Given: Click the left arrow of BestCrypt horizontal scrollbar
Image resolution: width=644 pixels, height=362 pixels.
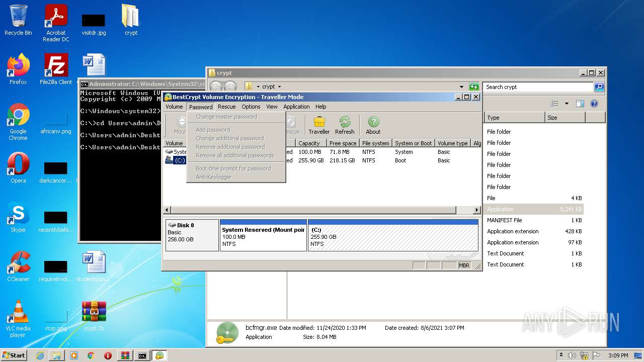Looking at the screenshot, I should [168, 210].
